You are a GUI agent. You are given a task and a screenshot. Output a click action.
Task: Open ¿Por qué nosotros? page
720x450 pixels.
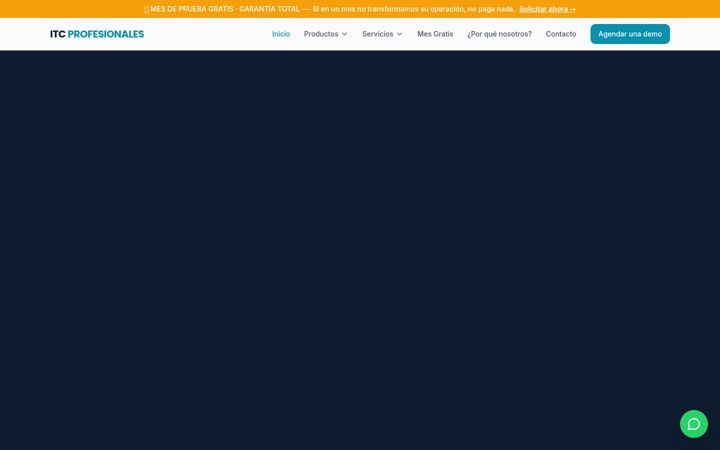(499, 34)
